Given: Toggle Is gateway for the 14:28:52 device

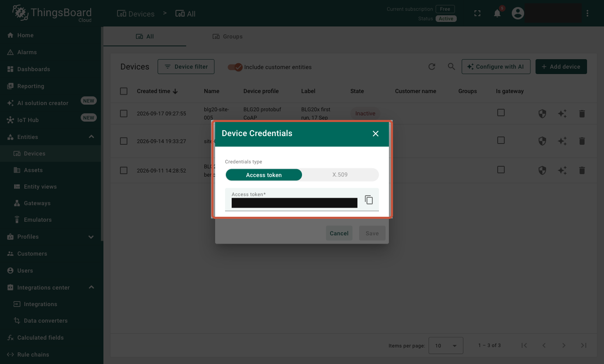Looking at the screenshot, I should pyautogui.click(x=501, y=170).
